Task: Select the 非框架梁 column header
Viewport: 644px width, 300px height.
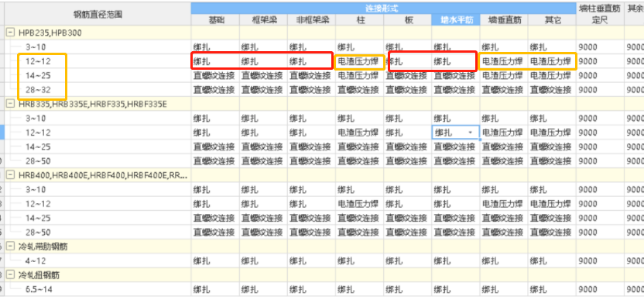Action: click(311, 19)
